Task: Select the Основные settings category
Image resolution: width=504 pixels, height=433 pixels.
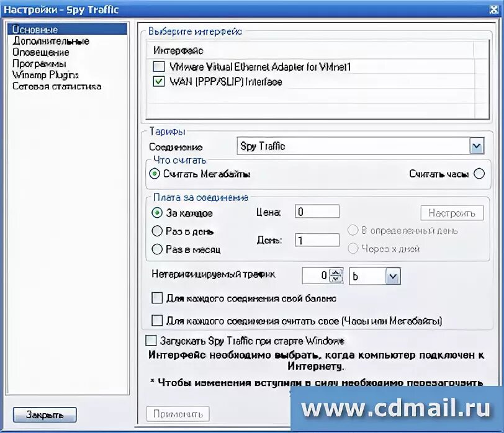Action: click(x=67, y=29)
